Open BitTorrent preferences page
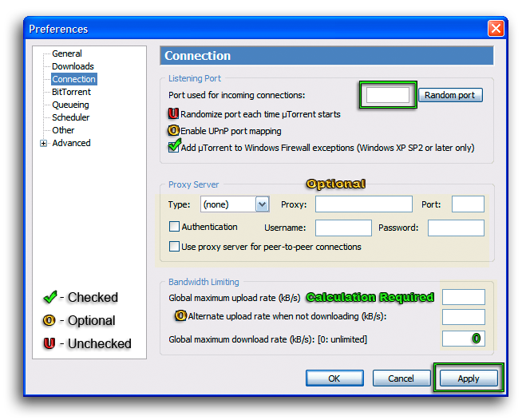526x420 pixels. (71, 92)
